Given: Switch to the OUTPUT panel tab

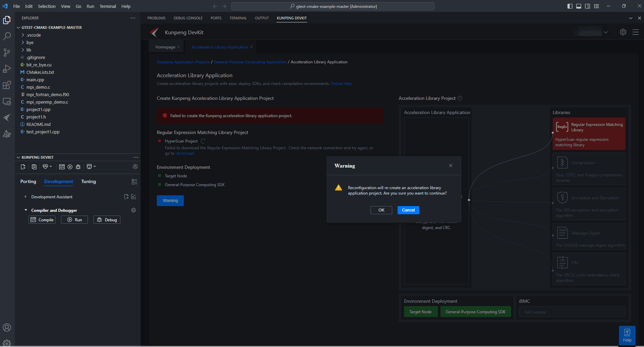Looking at the screenshot, I should tap(262, 18).
